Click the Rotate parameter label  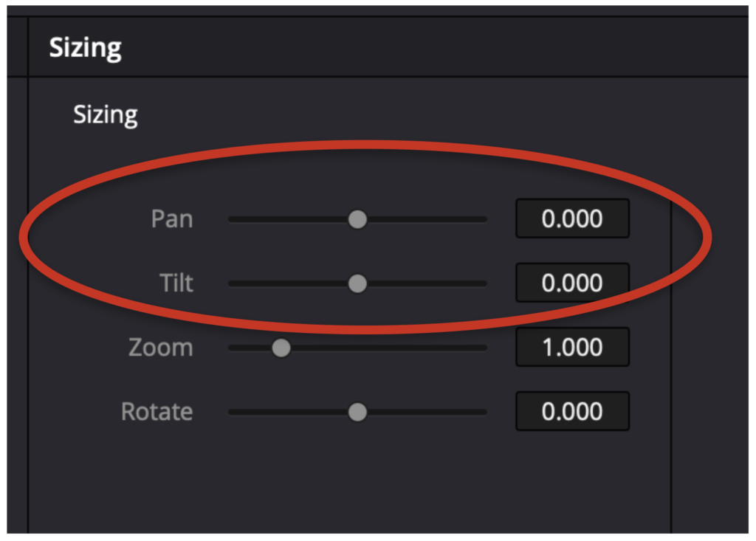[157, 412]
